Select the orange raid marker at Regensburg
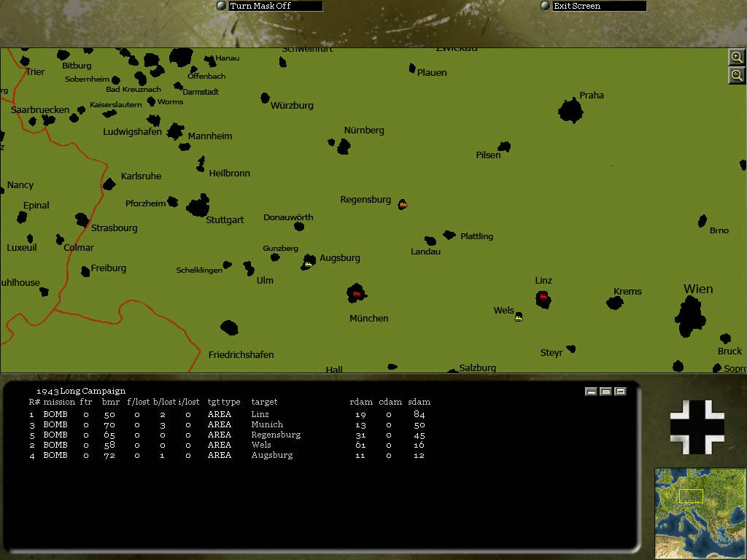The image size is (747, 560). coord(403,205)
